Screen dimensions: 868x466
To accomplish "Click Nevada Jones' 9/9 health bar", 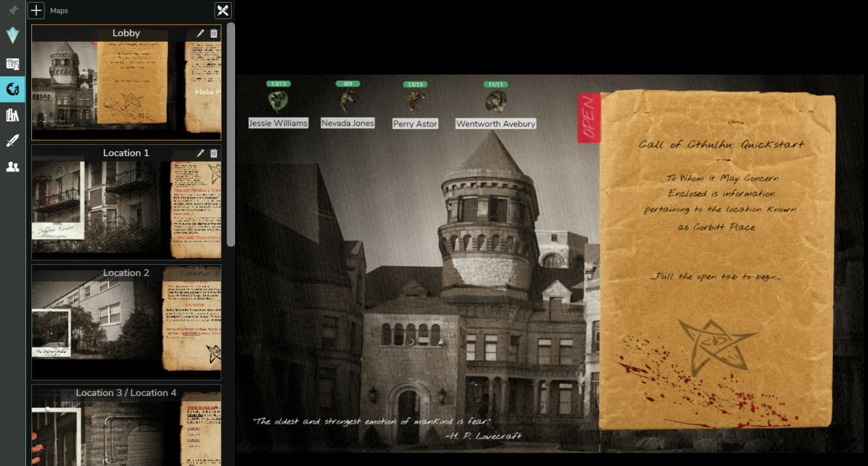I will tap(348, 84).
